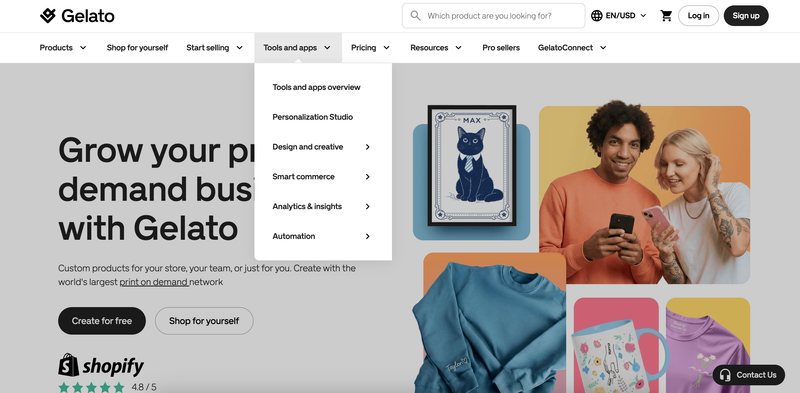Screen dimensions: 800x393
Task: Expand Automation submenu arrow
Action: (367, 236)
